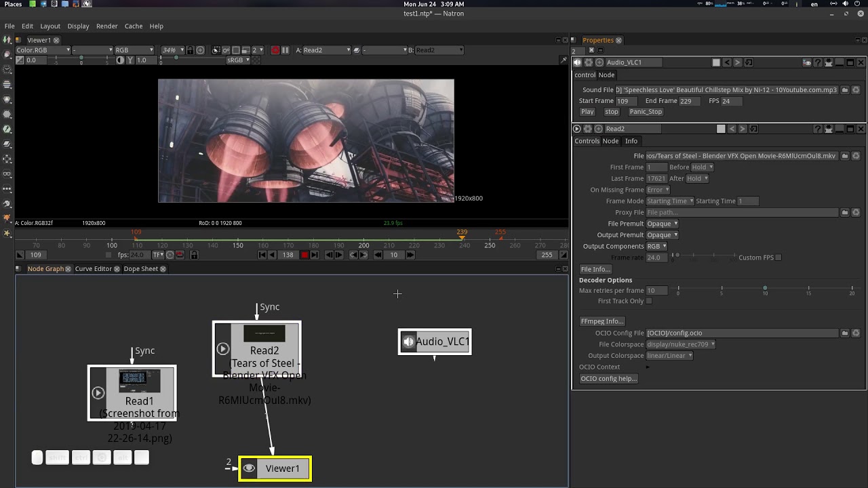This screenshot has width=868, height=488.
Task: Click the timeline stop button
Action: pyautogui.click(x=304, y=255)
